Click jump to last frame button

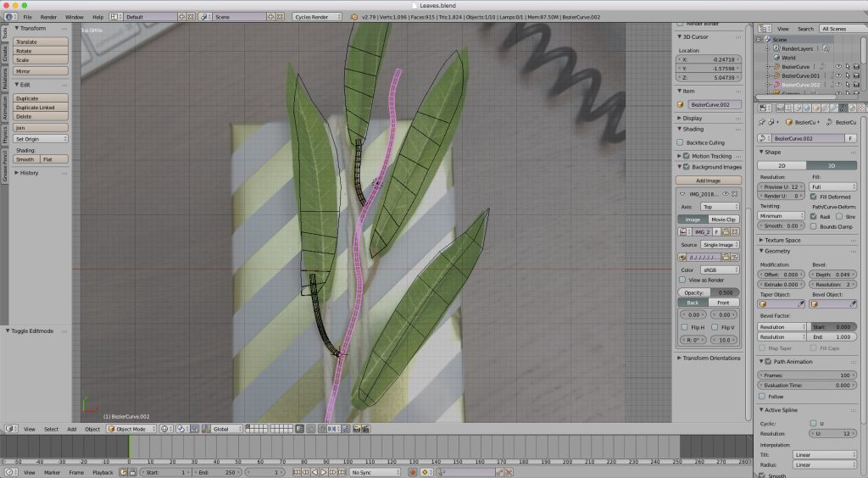click(x=342, y=472)
